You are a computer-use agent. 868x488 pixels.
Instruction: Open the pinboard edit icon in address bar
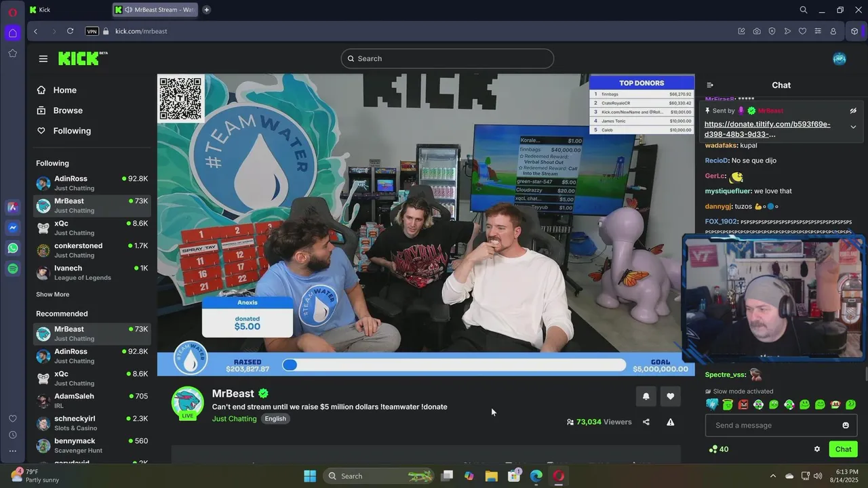click(x=741, y=31)
